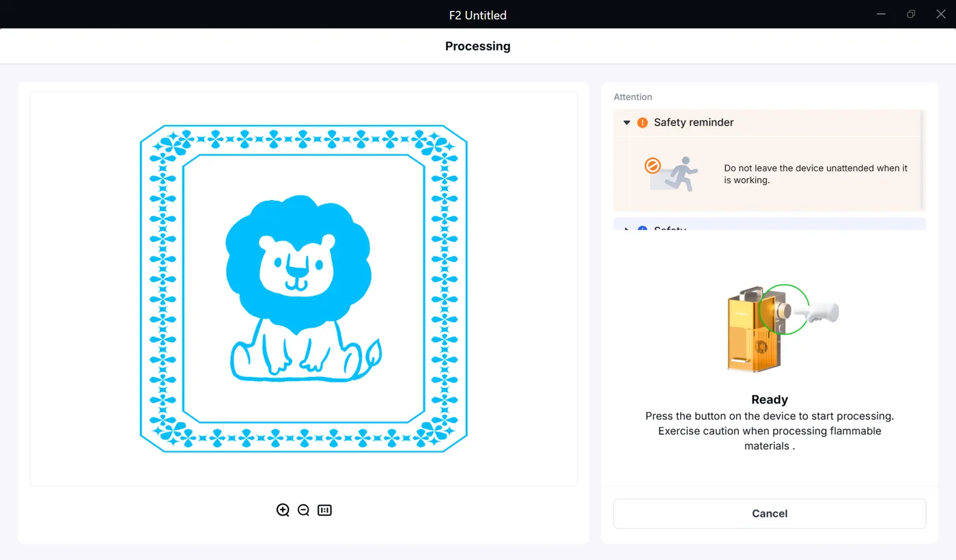This screenshot has height=560, width=956.
Task: Click the F2 Untitled window title
Action: click(x=477, y=15)
